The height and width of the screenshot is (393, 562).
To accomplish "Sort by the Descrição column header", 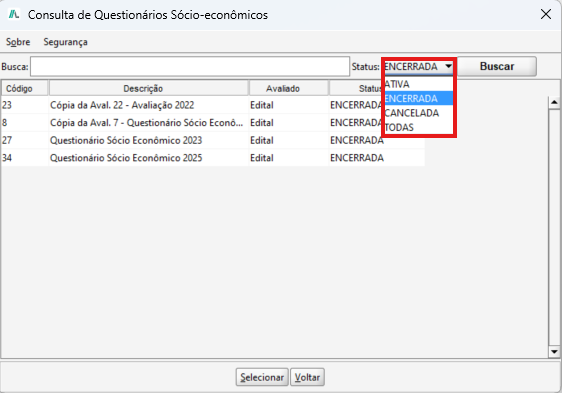I will click(149, 88).
